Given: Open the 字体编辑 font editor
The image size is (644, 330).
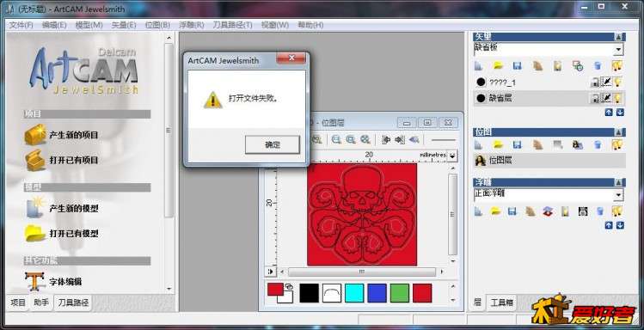Looking at the screenshot, I should pyautogui.click(x=53, y=282).
